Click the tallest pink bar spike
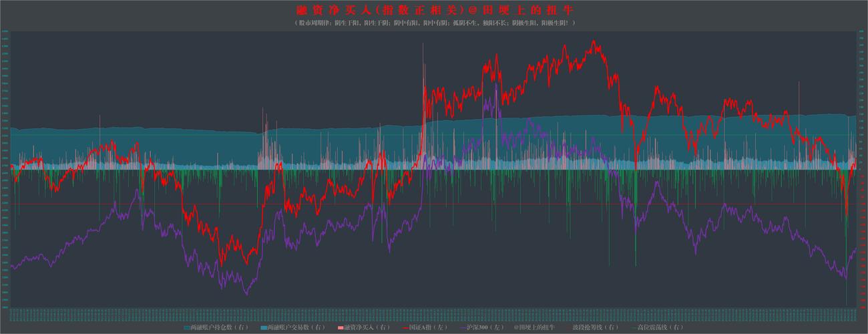Screen dimensions: 868x334 tap(423, 45)
